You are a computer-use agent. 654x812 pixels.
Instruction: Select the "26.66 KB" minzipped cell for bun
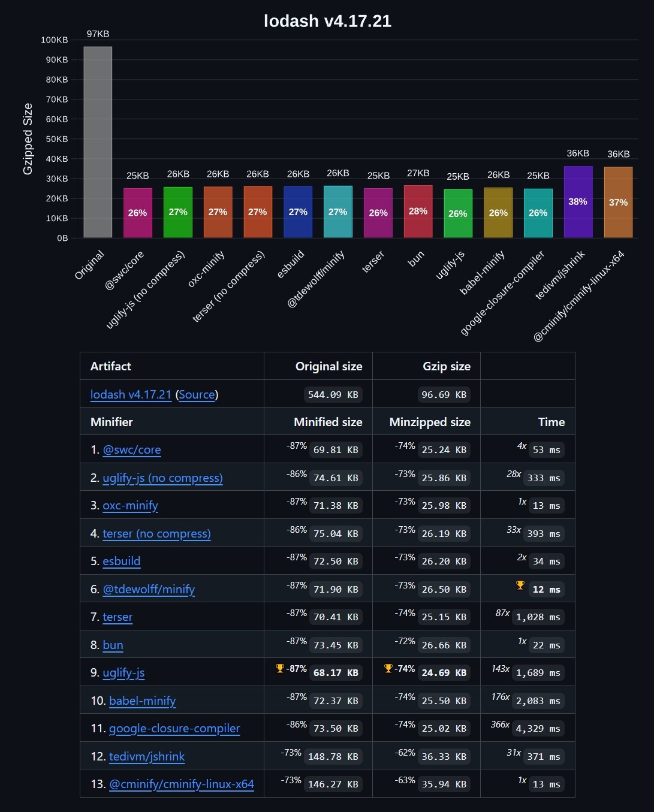(x=444, y=645)
